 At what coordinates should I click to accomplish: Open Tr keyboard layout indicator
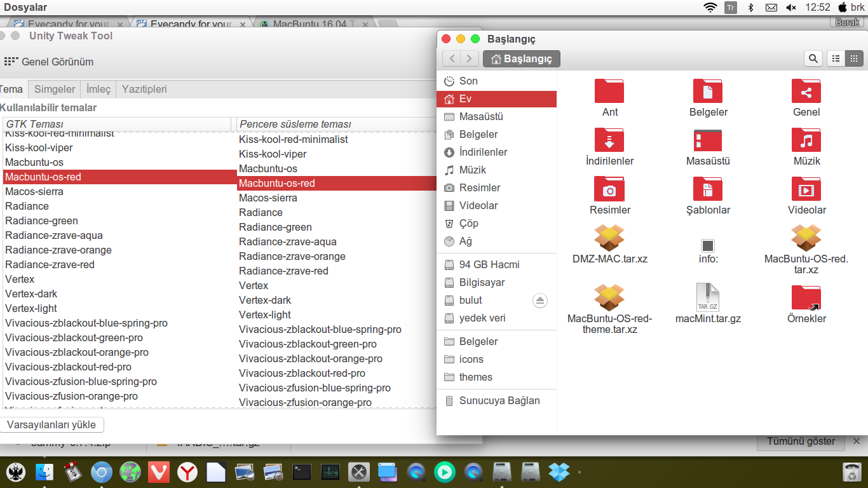(731, 8)
